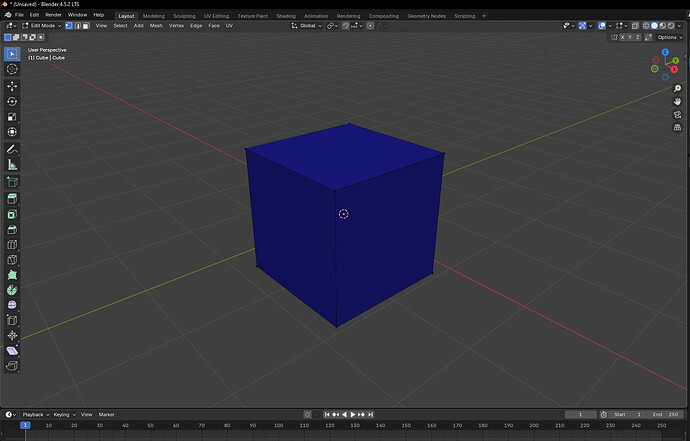This screenshot has height=441, width=690.
Task: Select the Inset Faces tool
Action: [x=12, y=214]
